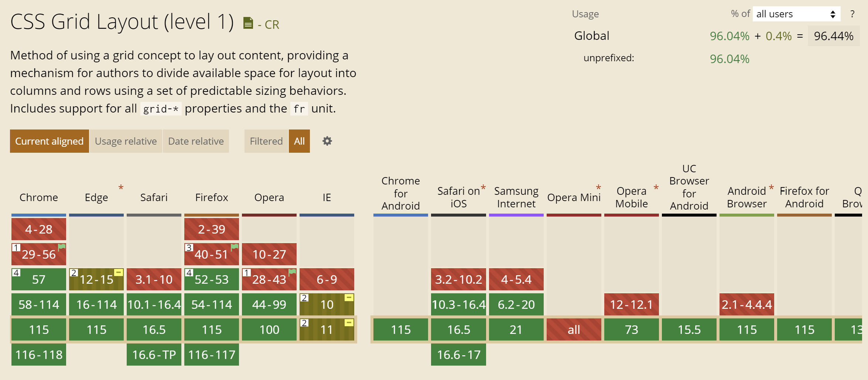Viewport: 868px width, 380px height.
Task: Toggle the Date relative view
Action: coord(196,141)
